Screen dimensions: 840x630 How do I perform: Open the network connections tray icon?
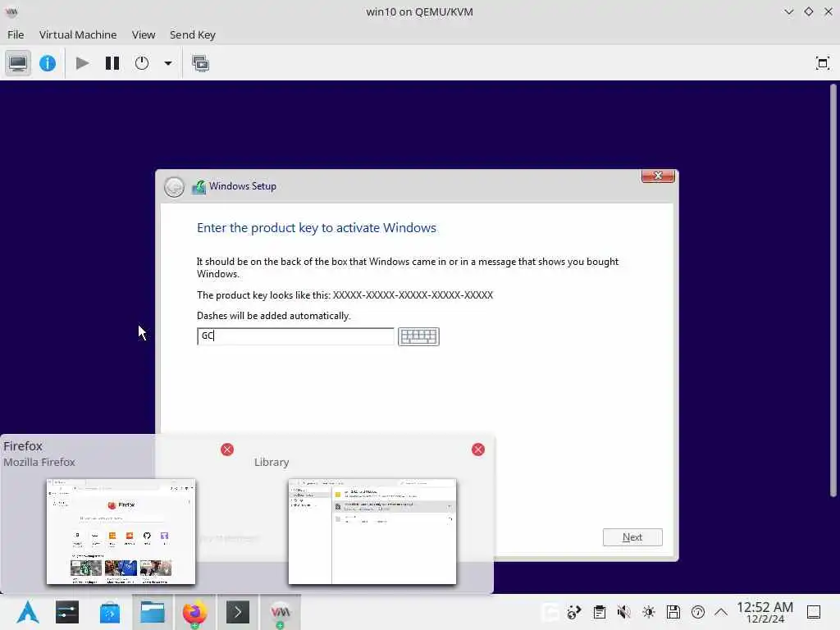coord(574,612)
